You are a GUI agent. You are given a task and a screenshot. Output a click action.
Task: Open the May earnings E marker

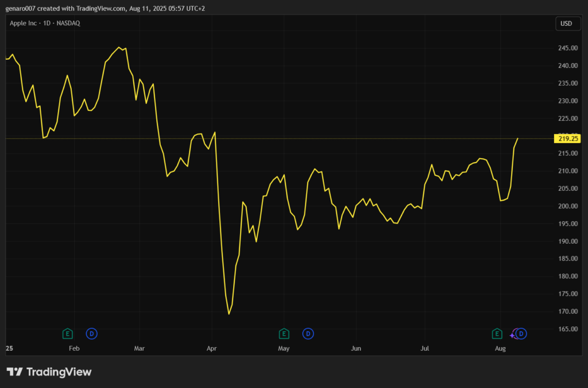(x=284, y=333)
